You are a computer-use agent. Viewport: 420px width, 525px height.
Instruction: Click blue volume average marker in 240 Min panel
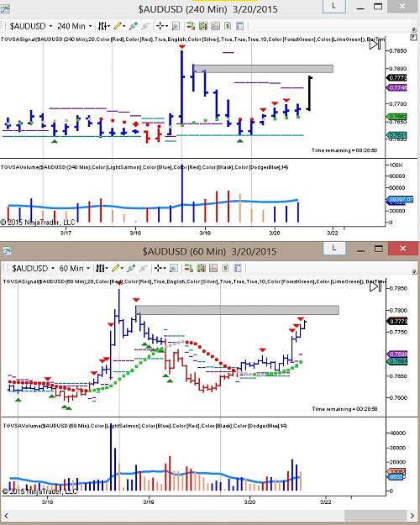(401, 200)
